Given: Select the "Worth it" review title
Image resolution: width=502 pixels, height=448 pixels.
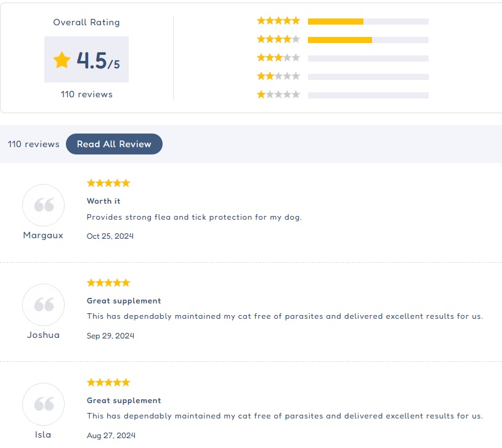Looking at the screenshot, I should coord(103,201).
